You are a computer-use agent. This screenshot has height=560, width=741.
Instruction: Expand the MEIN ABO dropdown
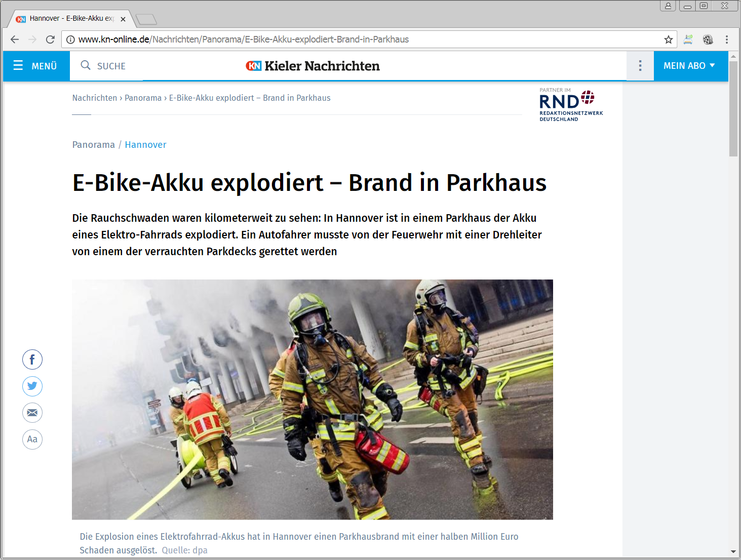pos(690,66)
